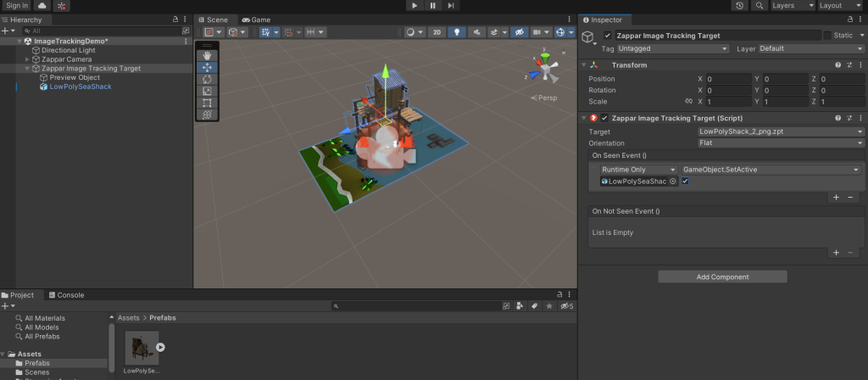Collapse the Zappar Image Tracking Target hierarchy item

(26, 69)
